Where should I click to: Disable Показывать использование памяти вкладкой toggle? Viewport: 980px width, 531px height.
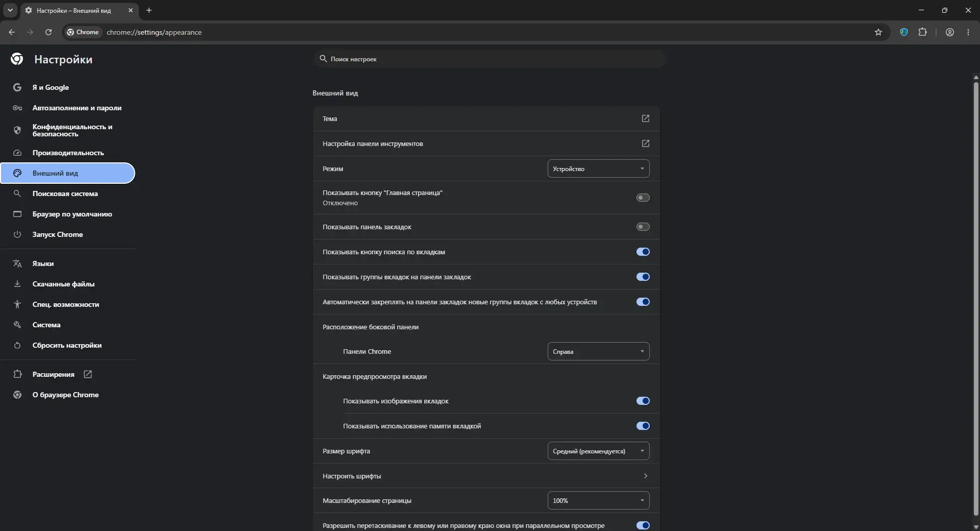(643, 426)
